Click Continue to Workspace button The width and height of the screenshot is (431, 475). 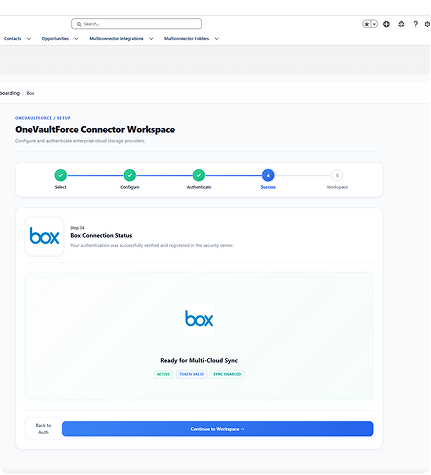tap(217, 429)
